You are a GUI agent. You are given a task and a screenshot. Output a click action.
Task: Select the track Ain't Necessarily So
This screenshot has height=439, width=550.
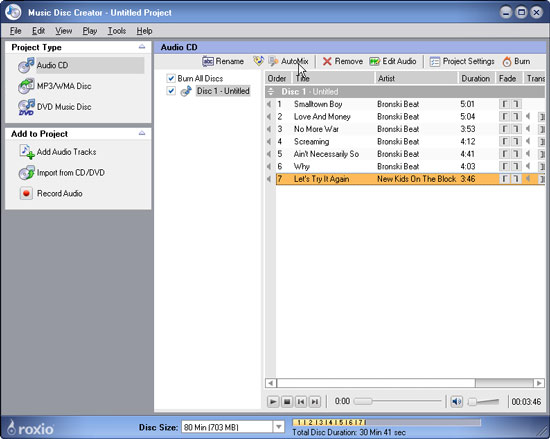[326, 154]
